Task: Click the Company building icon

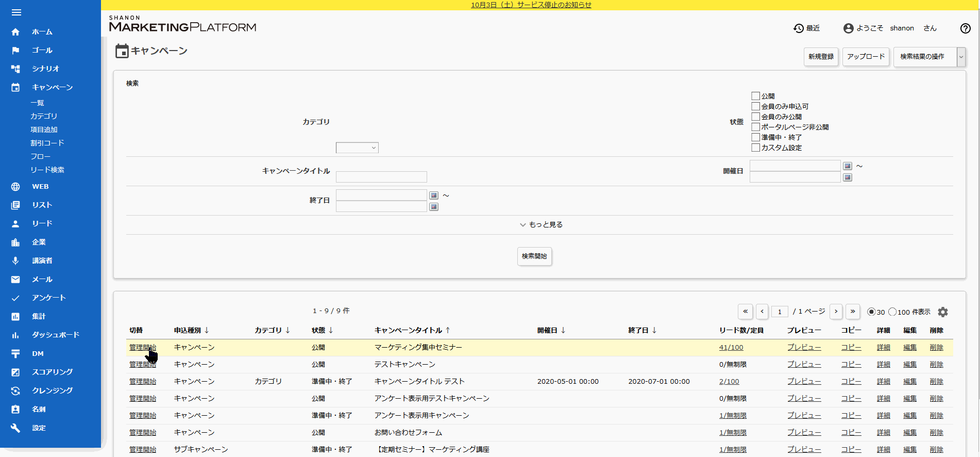Action: click(15, 242)
